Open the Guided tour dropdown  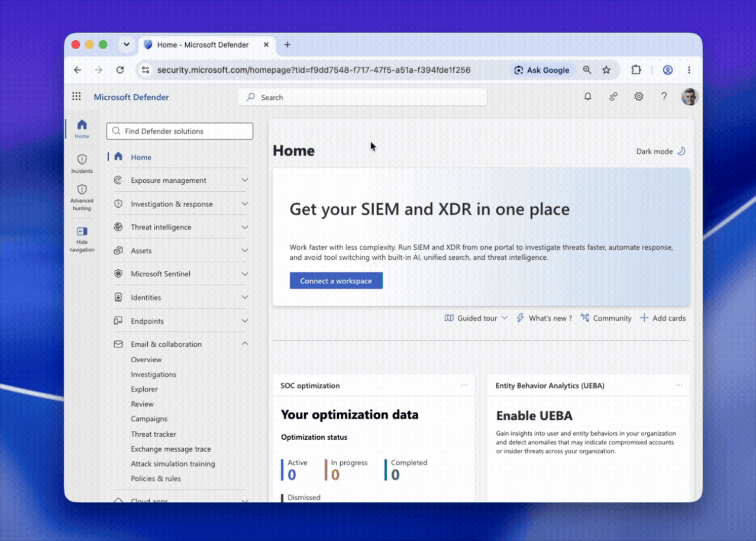pyautogui.click(x=476, y=318)
